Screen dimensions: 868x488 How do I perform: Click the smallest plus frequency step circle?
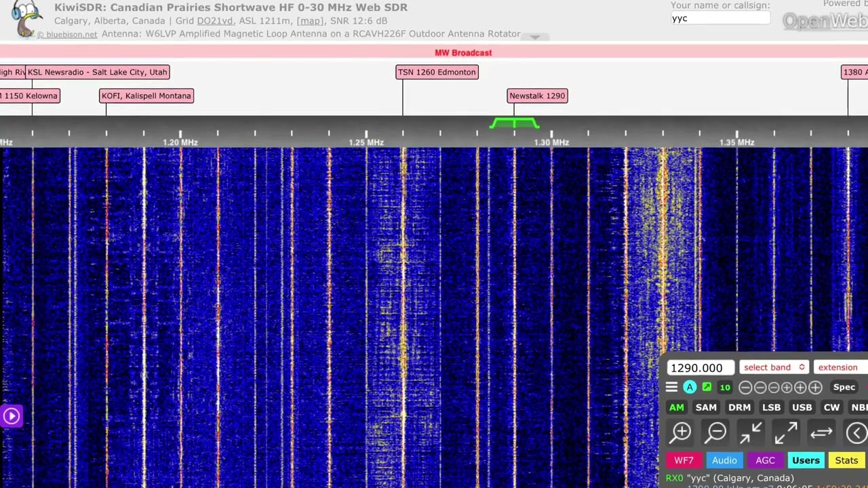click(x=787, y=388)
